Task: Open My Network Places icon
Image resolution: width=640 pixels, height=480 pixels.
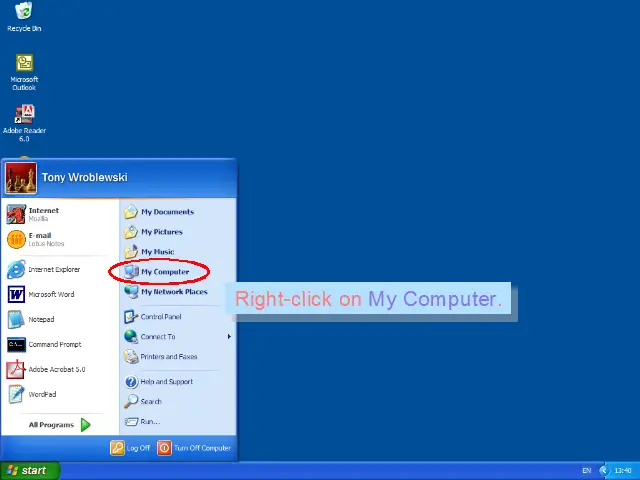Action: [131, 291]
